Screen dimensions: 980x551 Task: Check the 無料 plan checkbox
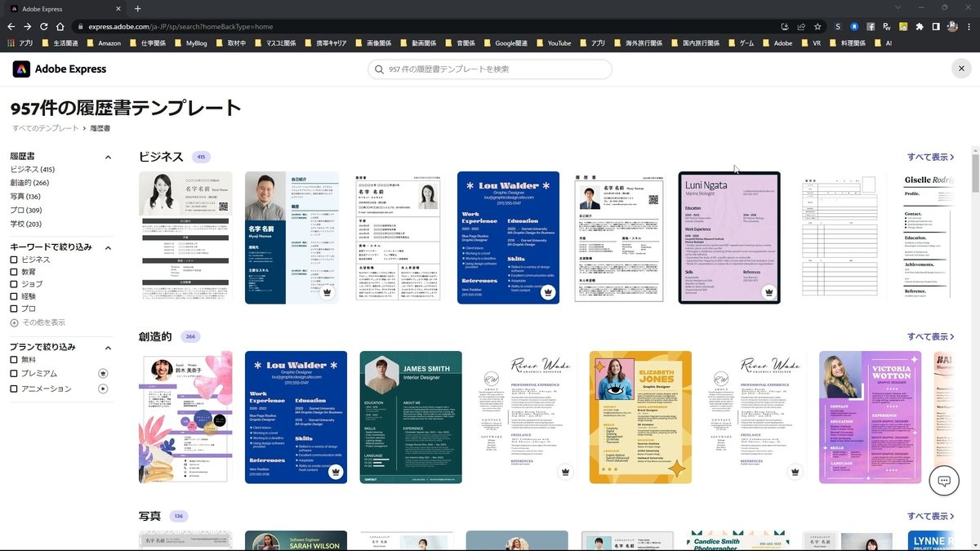14,359
